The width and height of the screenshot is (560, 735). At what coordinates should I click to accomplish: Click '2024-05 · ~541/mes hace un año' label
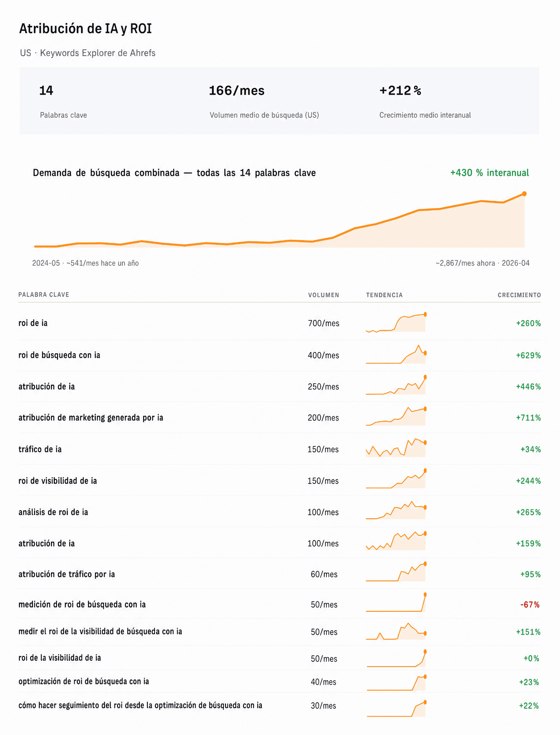click(85, 263)
